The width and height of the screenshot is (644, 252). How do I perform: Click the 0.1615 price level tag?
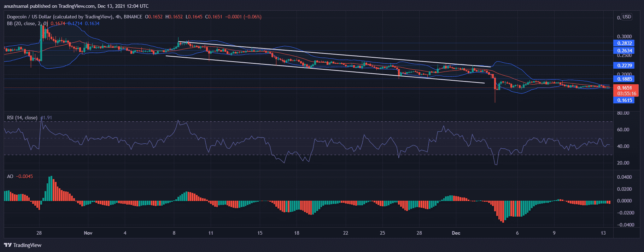click(x=624, y=100)
